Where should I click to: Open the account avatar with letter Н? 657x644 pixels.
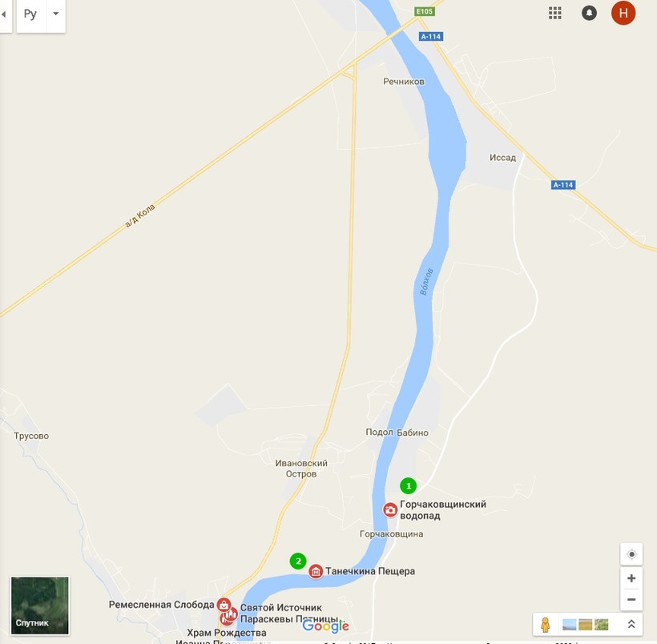click(623, 13)
